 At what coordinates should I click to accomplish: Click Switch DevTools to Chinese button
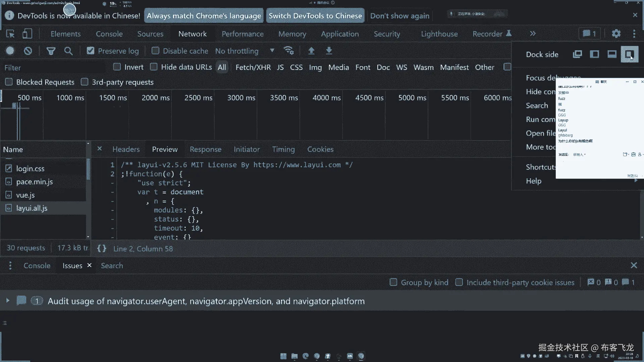point(315,16)
